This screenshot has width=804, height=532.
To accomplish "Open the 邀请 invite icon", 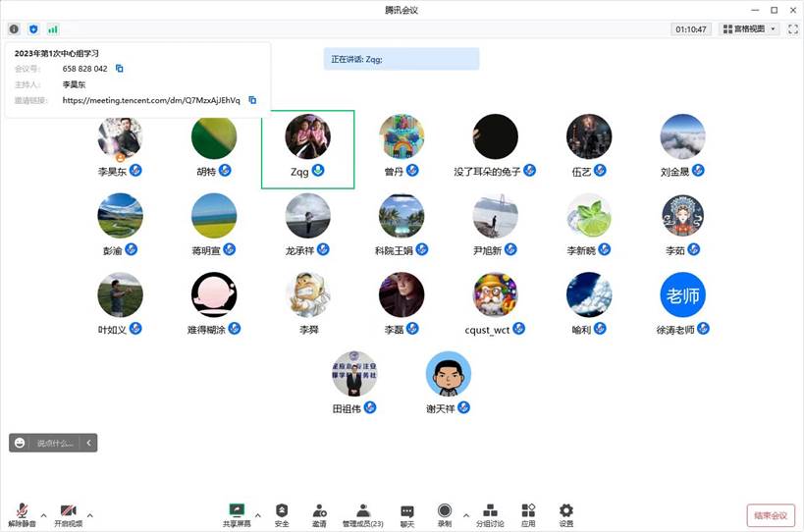I will [319, 513].
